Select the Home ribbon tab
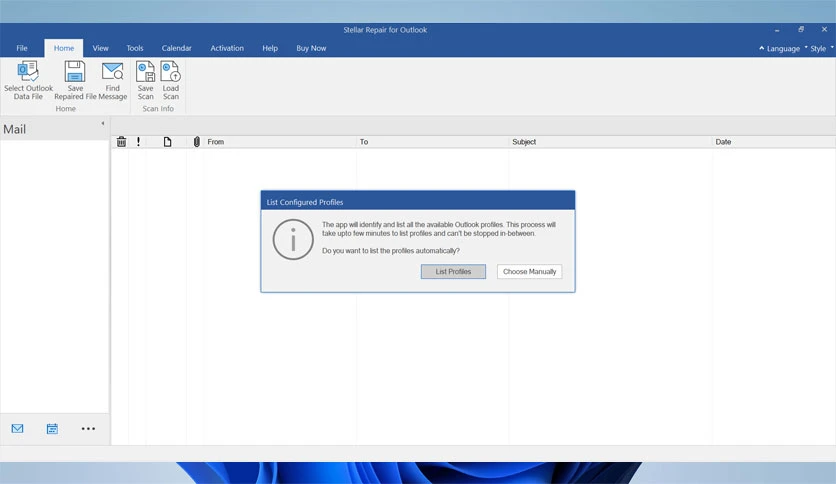 (x=64, y=48)
